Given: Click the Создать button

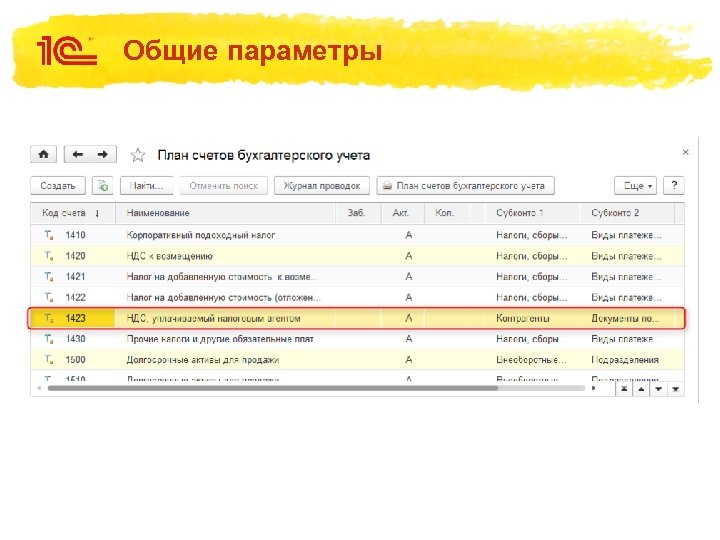Looking at the screenshot, I should 58,186.
